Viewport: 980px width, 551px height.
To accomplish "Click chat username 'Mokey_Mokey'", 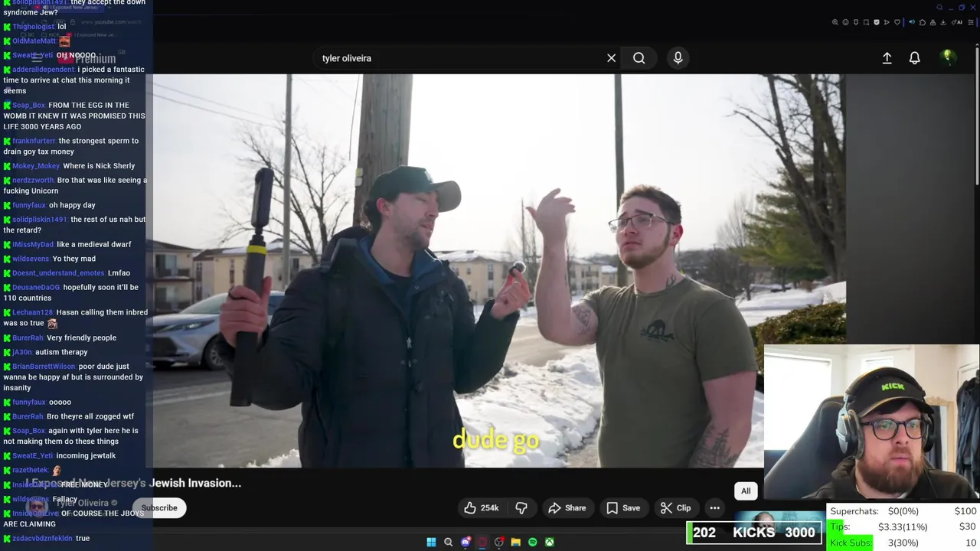I will (35, 165).
